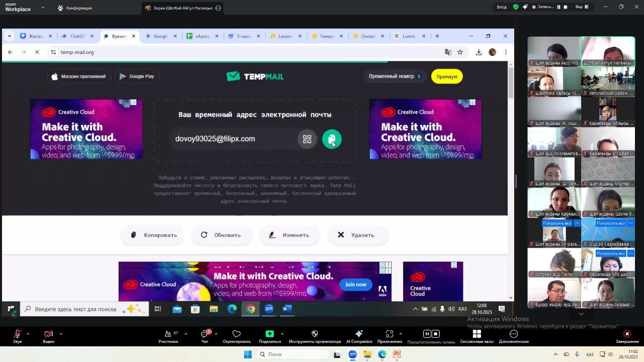
Task: Open Host tools (Инструменты организатора) shield icon
Action: click(x=315, y=335)
